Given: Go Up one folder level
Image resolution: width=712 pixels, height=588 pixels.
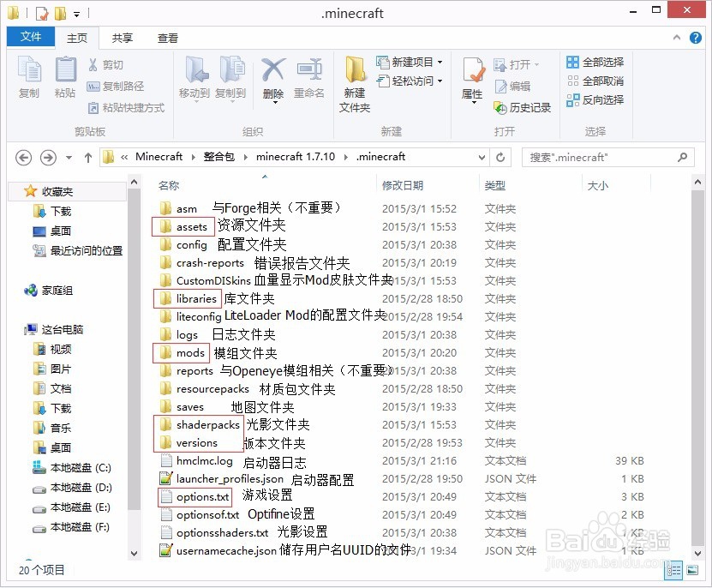Looking at the screenshot, I should (88, 158).
